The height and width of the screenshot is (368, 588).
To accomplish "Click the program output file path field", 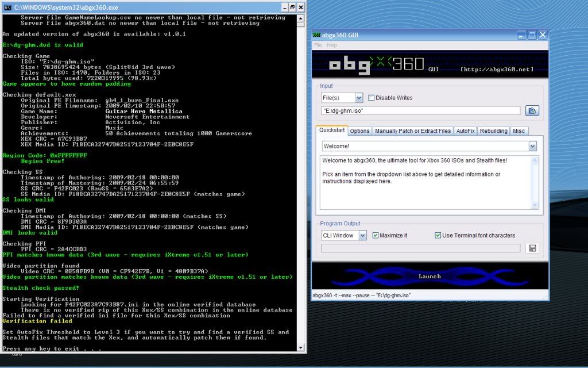I will 420,248.
